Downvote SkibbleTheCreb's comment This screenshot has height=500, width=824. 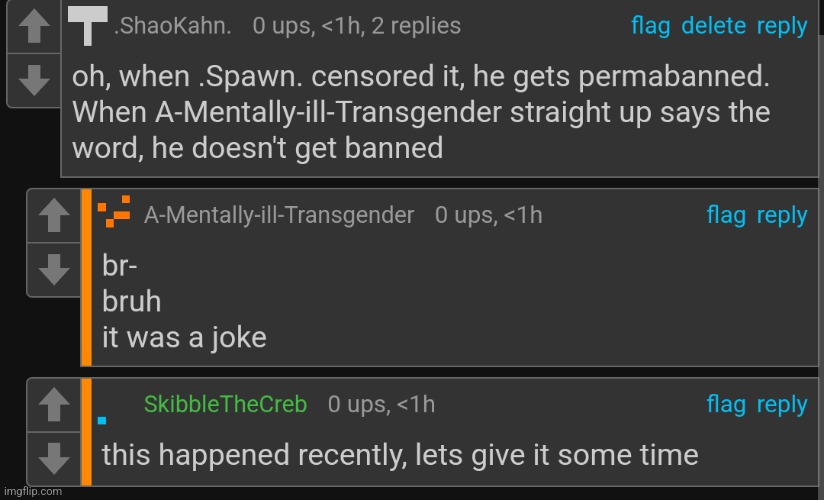[54, 457]
